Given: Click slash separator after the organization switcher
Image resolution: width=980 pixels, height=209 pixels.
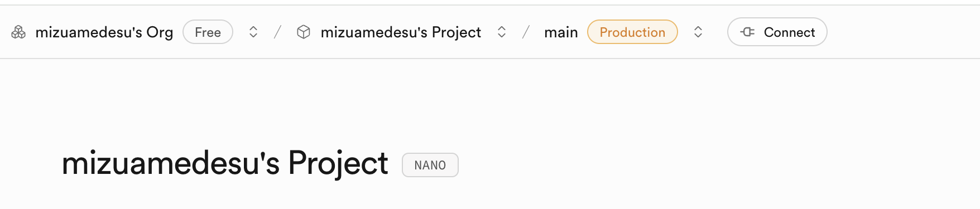Looking at the screenshot, I should coord(277,32).
